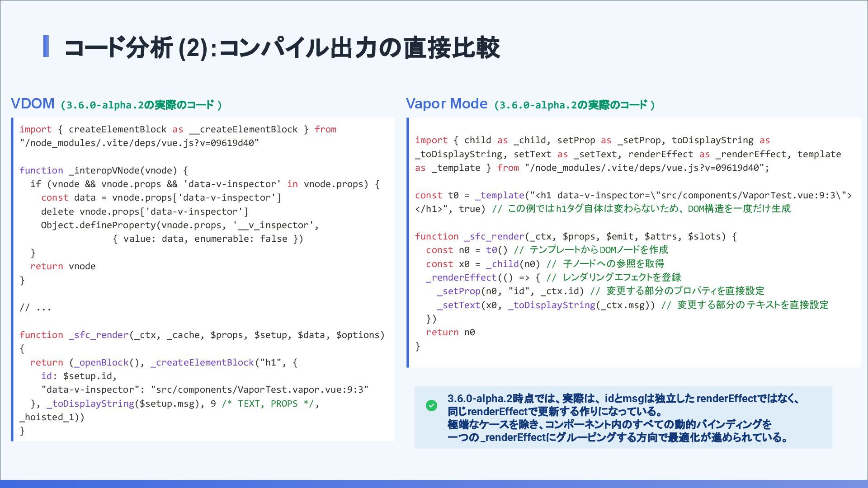
Task: Click the _renderEffect call in the Vapor code
Action: click(461, 277)
